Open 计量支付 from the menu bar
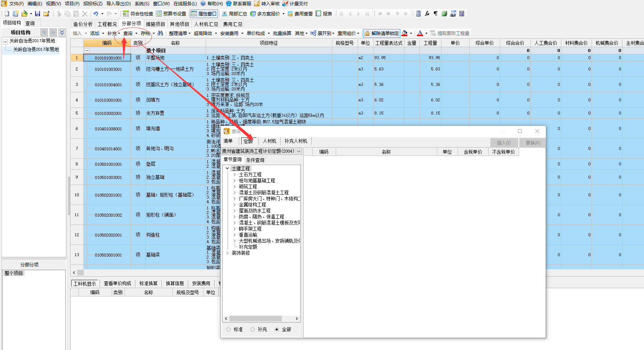This screenshot has width=644, height=350. tap(295, 3)
